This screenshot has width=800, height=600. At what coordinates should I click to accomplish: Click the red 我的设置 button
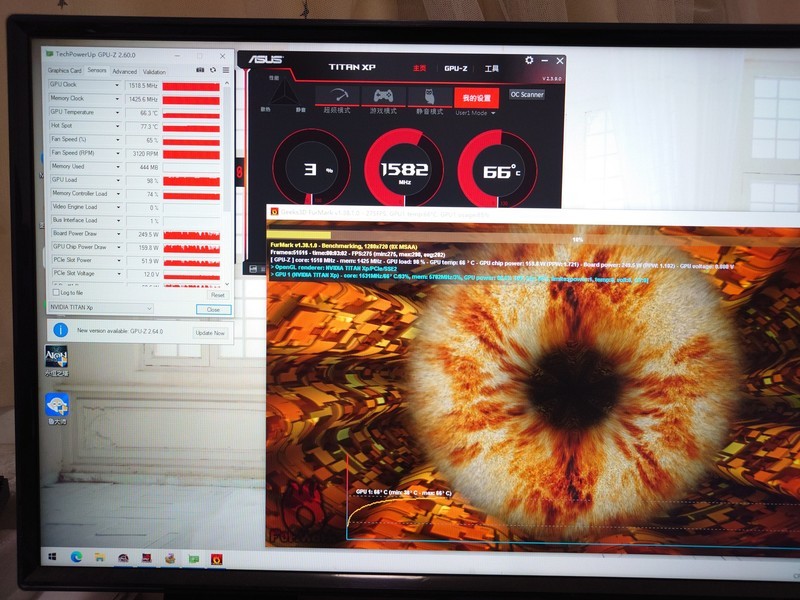tap(476, 97)
